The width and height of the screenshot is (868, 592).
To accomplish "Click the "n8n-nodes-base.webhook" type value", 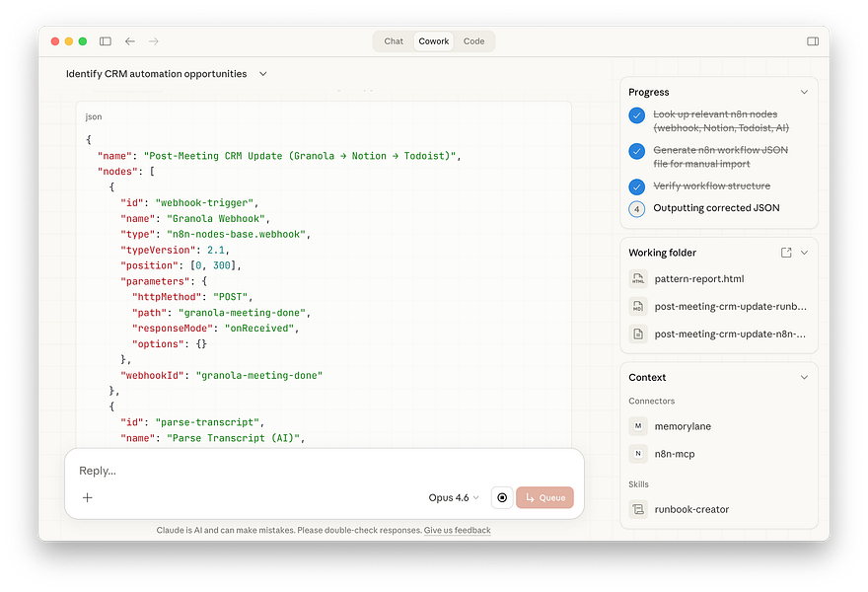I will coord(237,234).
